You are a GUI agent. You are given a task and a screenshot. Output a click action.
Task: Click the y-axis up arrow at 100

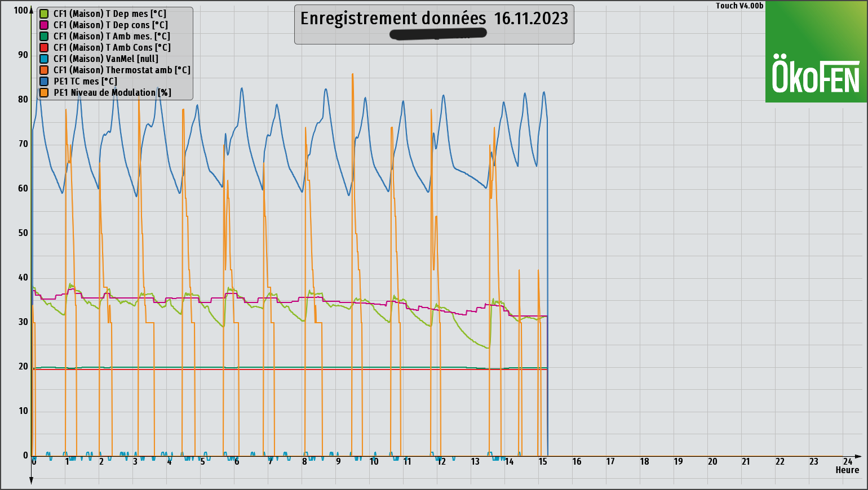pos(31,10)
